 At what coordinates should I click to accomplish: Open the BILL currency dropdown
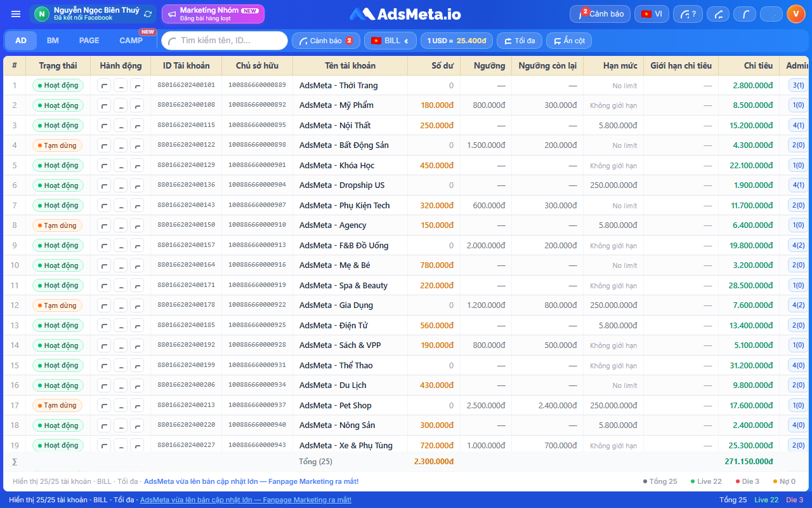click(x=390, y=41)
